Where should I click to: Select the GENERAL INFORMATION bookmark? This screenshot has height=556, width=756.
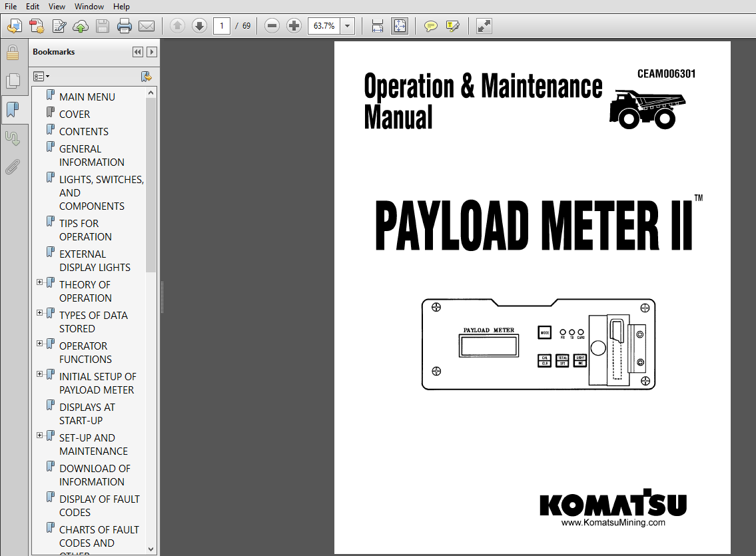(x=92, y=156)
